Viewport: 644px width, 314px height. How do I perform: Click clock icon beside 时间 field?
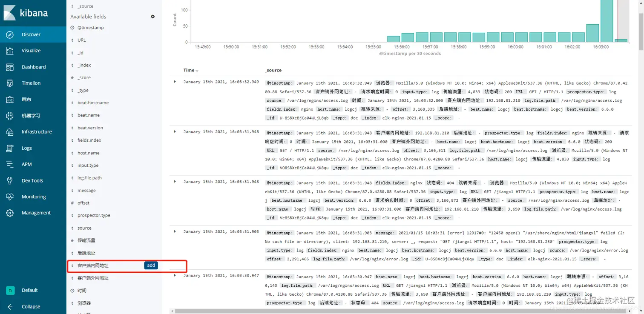click(x=72, y=291)
